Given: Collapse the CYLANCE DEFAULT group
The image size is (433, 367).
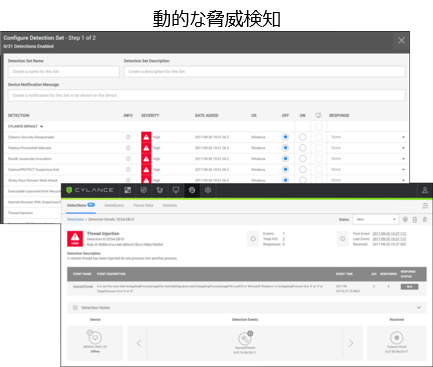Looking at the screenshot, I should point(42,127).
